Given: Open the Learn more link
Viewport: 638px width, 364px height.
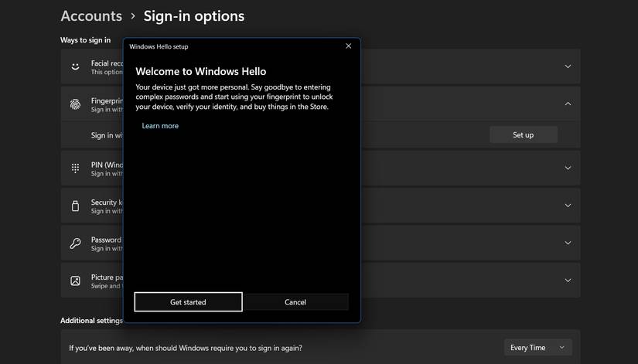Looking at the screenshot, I should point(160,126).
